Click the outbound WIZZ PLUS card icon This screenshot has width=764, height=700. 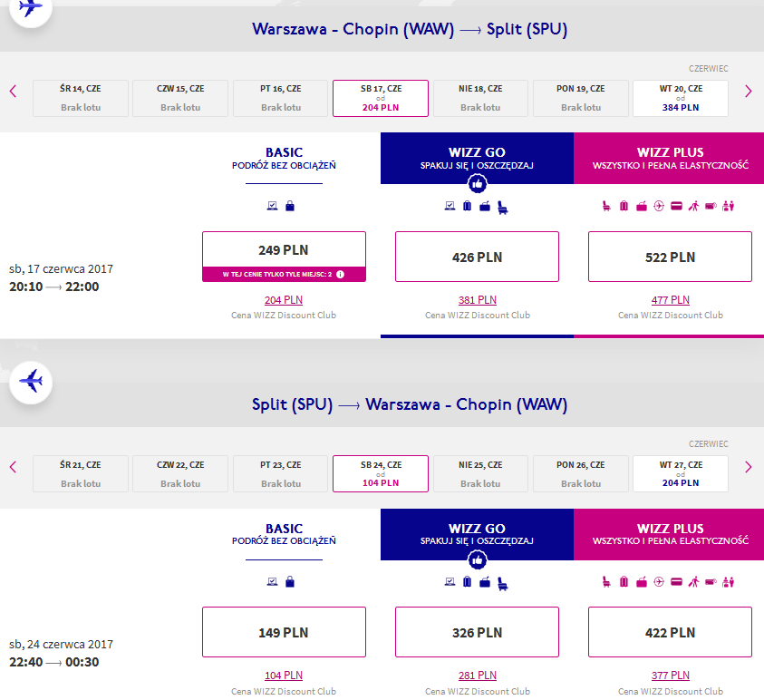tap(676, 206)
